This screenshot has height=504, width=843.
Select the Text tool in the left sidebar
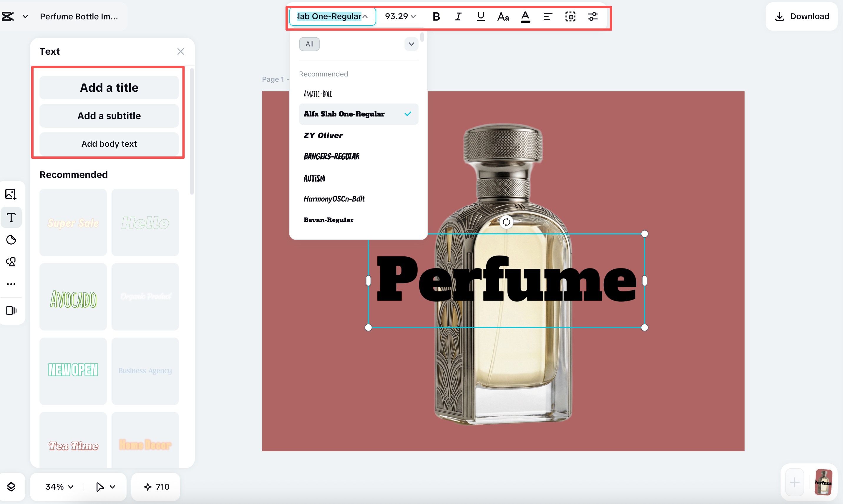click(x=11, y=217)
